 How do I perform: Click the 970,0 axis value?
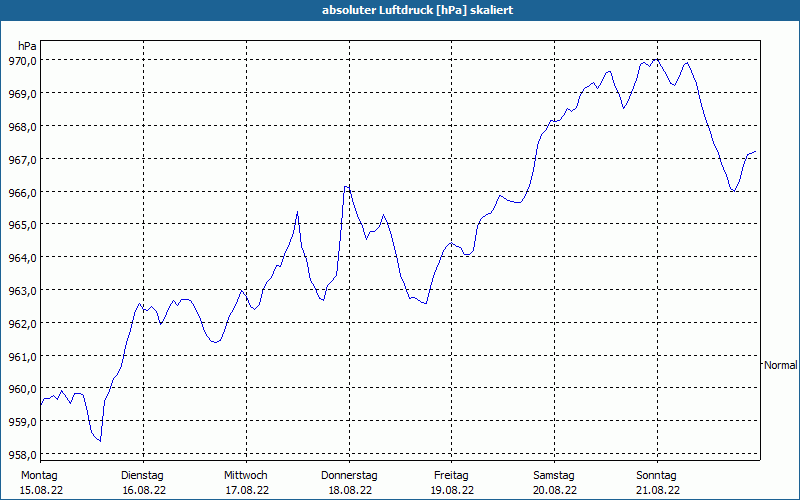pos(22,61)
